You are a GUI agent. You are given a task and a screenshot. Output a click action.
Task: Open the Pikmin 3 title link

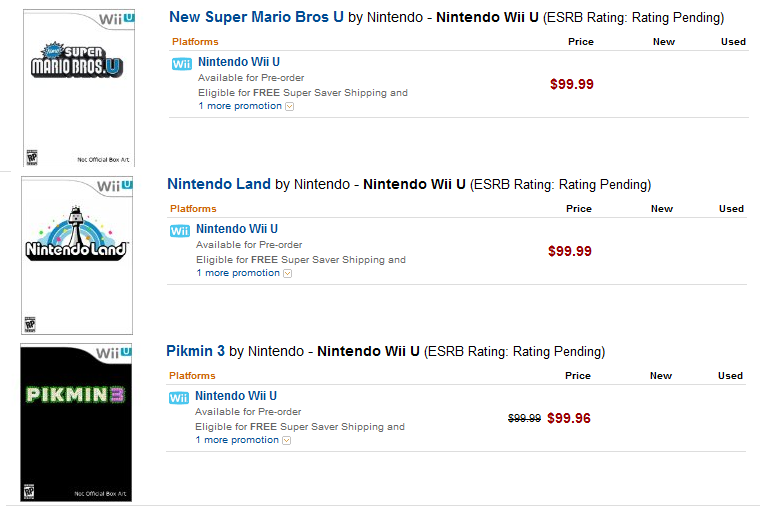click(195, 351)
